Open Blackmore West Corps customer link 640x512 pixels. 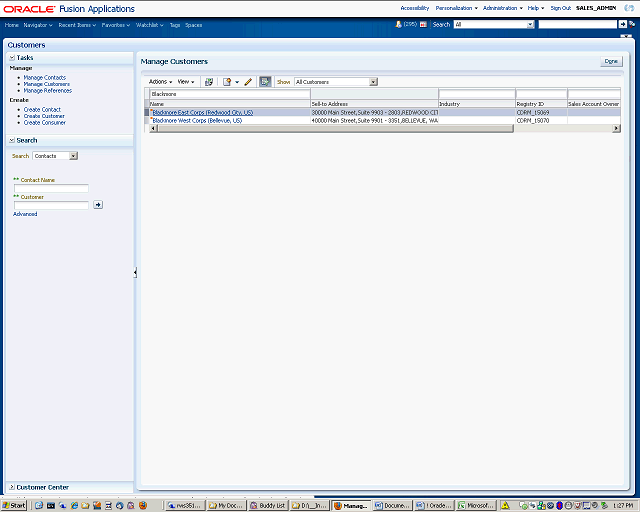click(197, 120)
